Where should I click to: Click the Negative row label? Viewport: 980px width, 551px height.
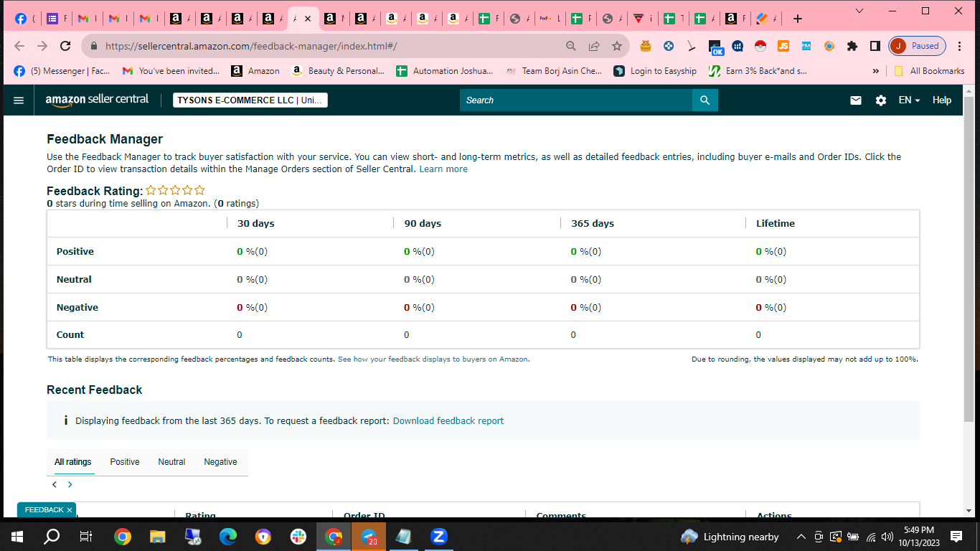click(77, 308)
